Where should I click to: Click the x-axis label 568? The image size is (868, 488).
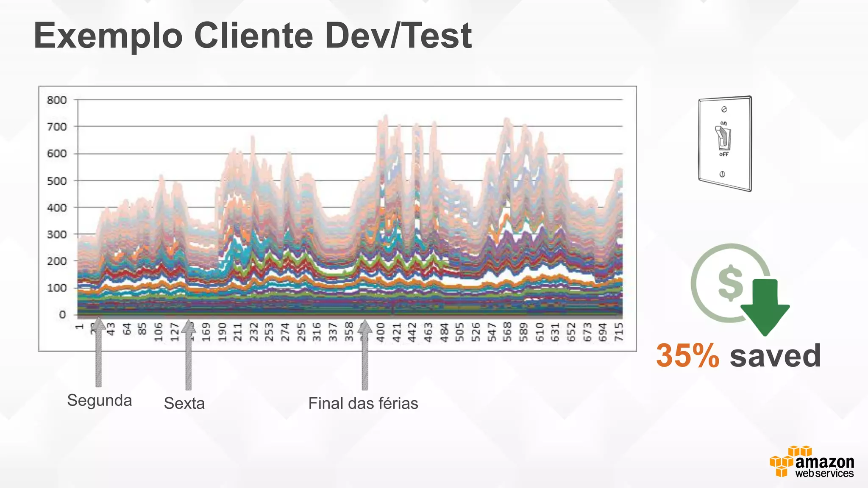click(x=507, y=332)
